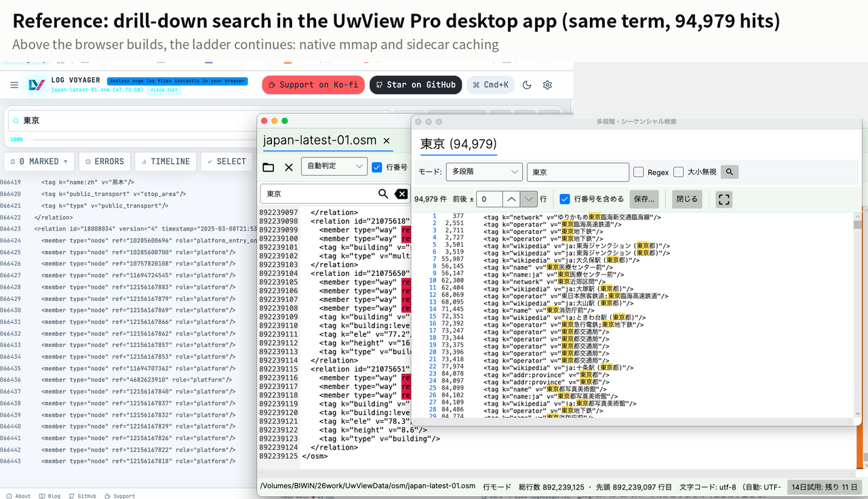
Task: Show Errors in Log Voyager
Action: [105, 161]
